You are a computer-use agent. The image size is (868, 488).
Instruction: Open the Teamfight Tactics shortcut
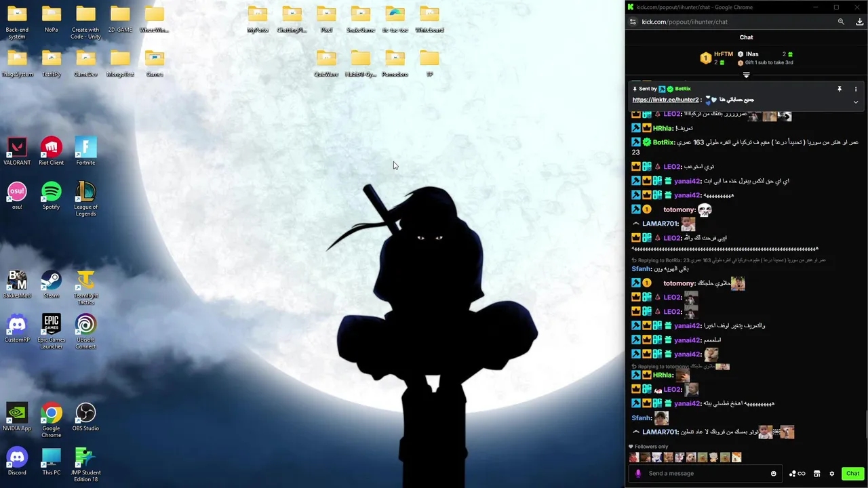click(85, 287)
